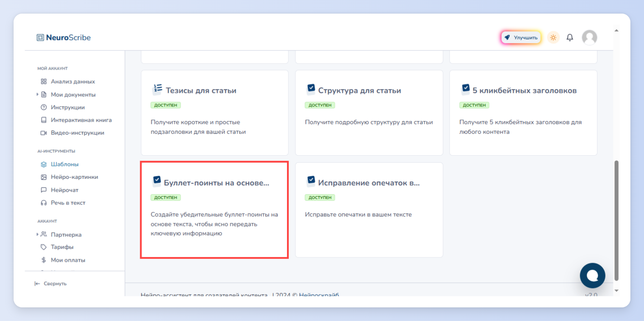
Task: Open the user avatar menu
Action: [x=590, y=38]
